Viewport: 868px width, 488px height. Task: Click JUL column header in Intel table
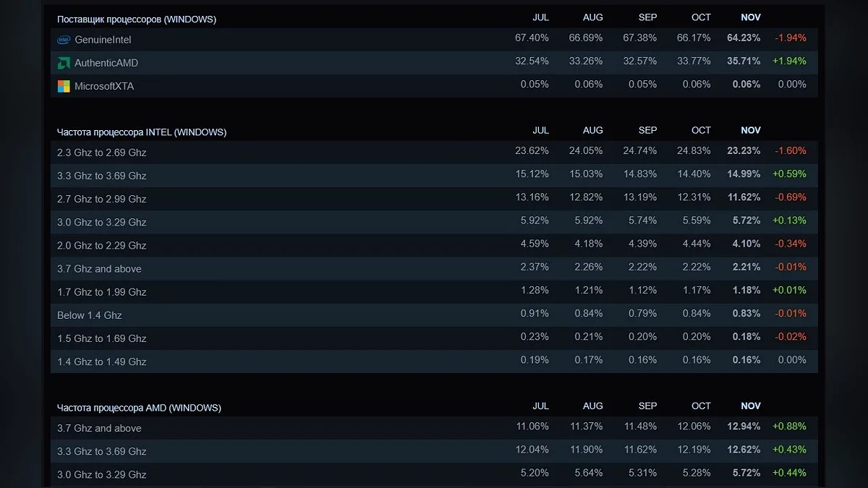540,130
